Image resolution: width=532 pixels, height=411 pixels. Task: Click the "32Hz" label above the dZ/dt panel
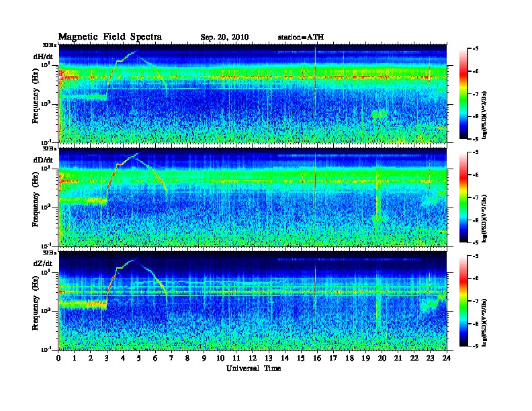click(49, 253)
